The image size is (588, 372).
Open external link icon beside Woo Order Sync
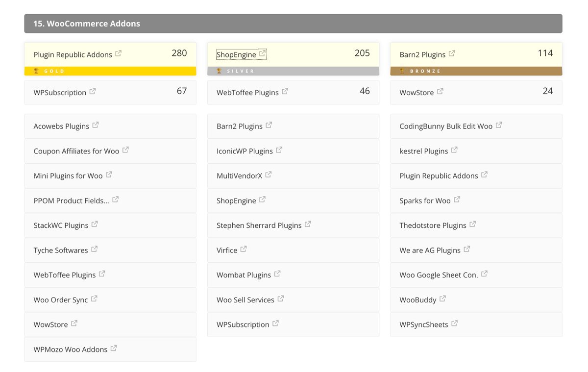coord(94,299)
